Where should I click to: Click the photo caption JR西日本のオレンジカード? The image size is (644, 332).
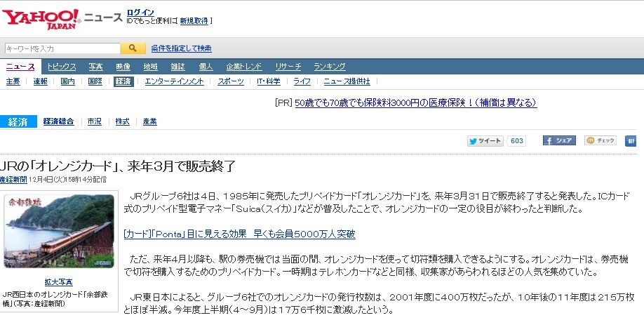tap(55, 299)
